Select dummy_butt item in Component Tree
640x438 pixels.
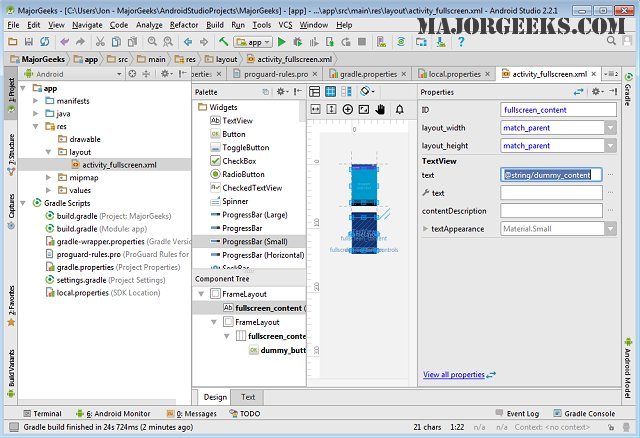[x=277, y=350]
